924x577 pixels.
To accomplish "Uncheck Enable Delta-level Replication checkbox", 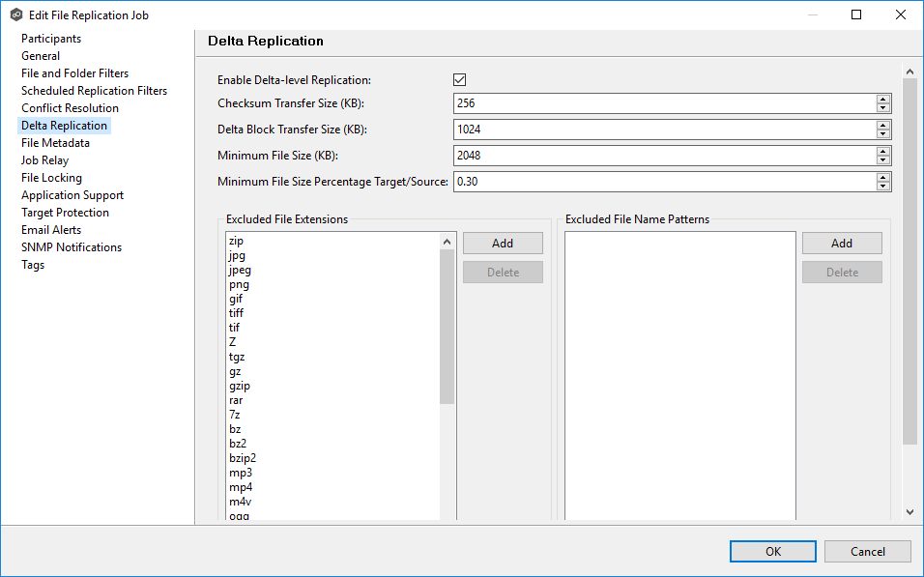I will pos(460,80).
